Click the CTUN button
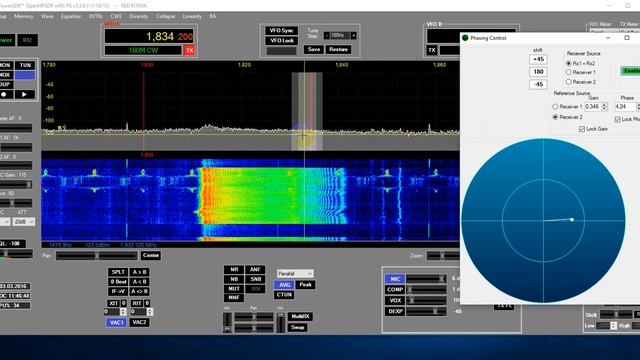Image resolution: width=640 pixels, height=360 pixels. point(284,295)
